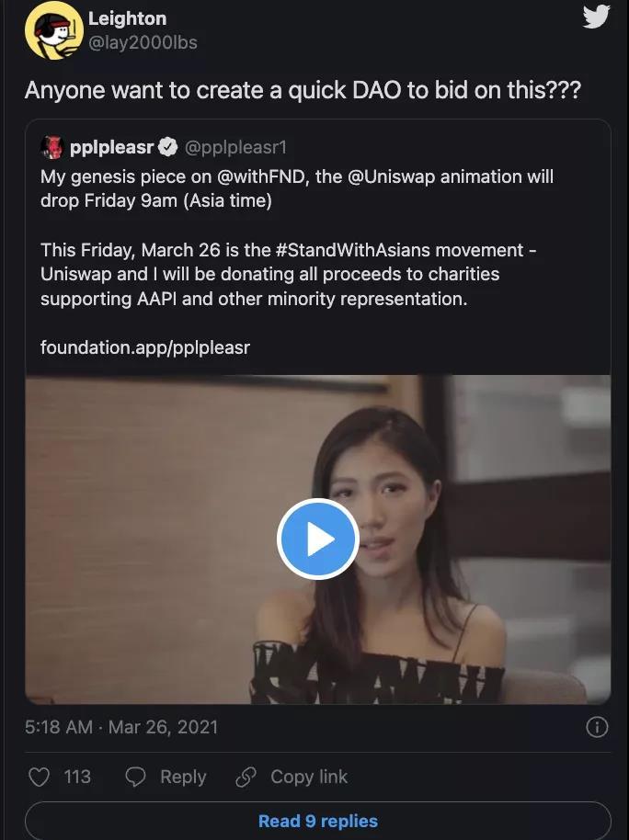Click pplpleasr's small avatar icon
Viewport: 629px width, 840px height.
pos(51,147)
